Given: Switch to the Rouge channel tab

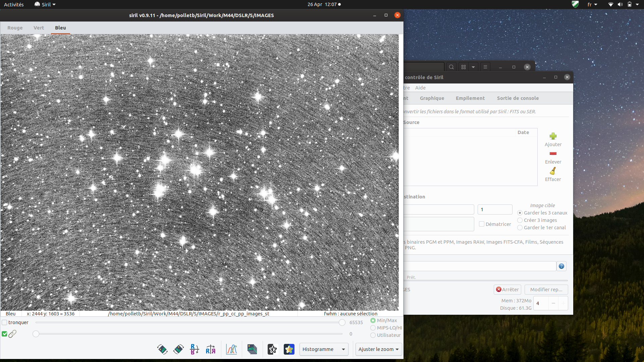Looking at the screenshot, I should (x=15, y=28).
